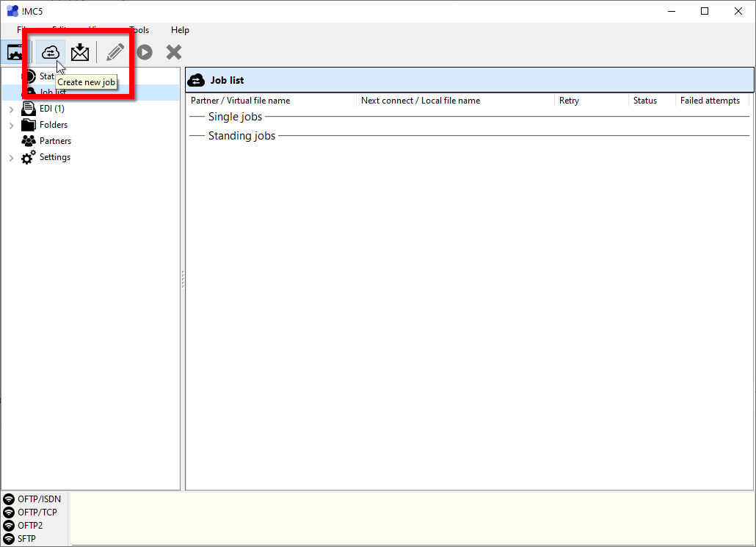This screenshot has height=547, width=756.
Task: Click the !MC5 application icon in title bar
Action: point(12,10)
